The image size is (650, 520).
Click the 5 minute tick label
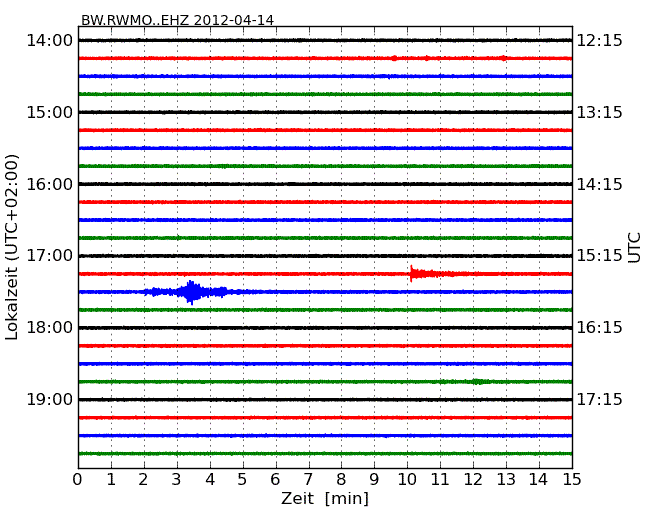coord(243,479)
